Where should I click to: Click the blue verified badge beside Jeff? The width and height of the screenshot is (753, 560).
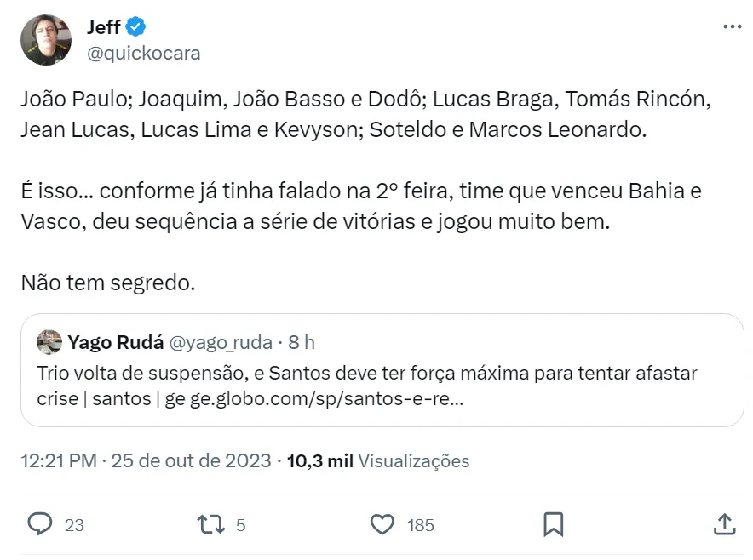[x=136, y=27]
